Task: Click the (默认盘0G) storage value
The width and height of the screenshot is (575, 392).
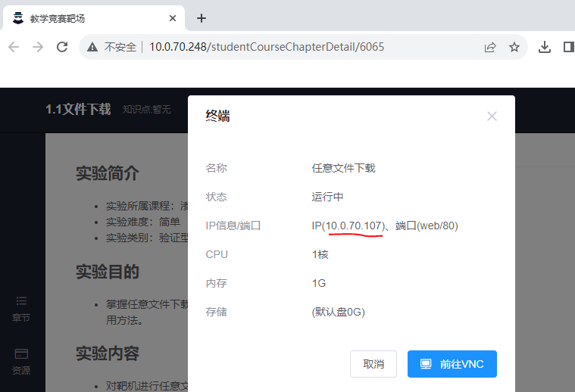Action: pyautogui.click(x=338, y=312)
